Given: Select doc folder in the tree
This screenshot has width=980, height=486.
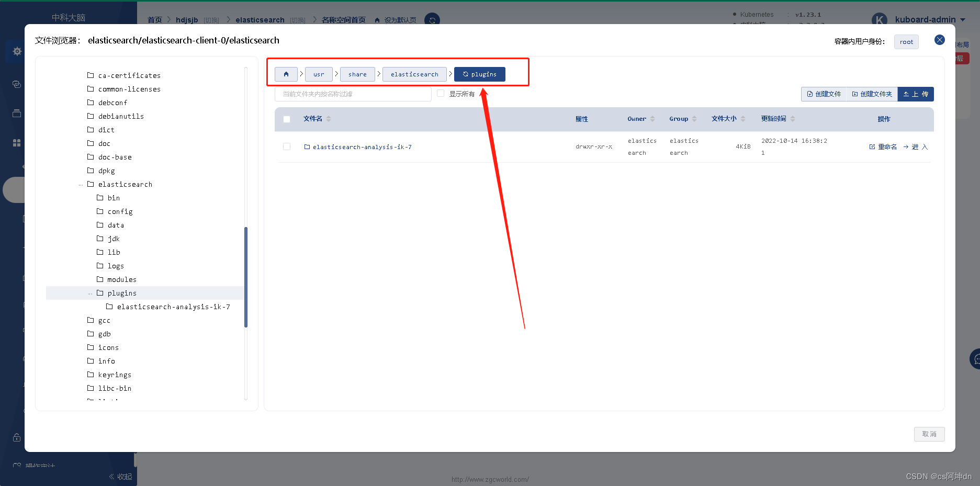Looking at the screenshot, I should 104,143.
